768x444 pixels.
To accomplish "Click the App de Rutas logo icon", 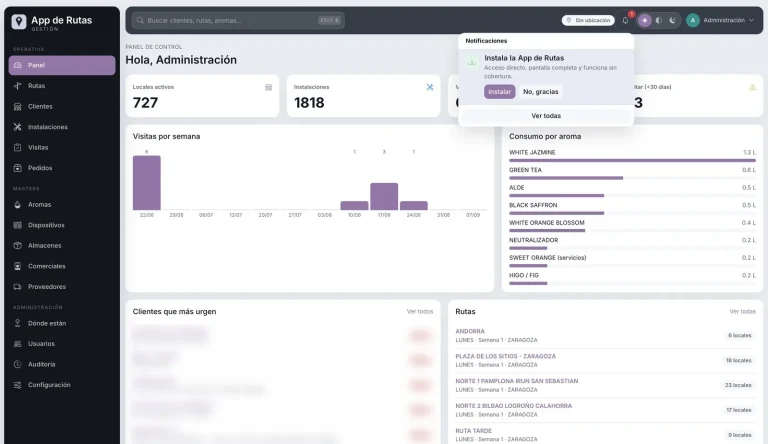I will click(x=19, y=22).
